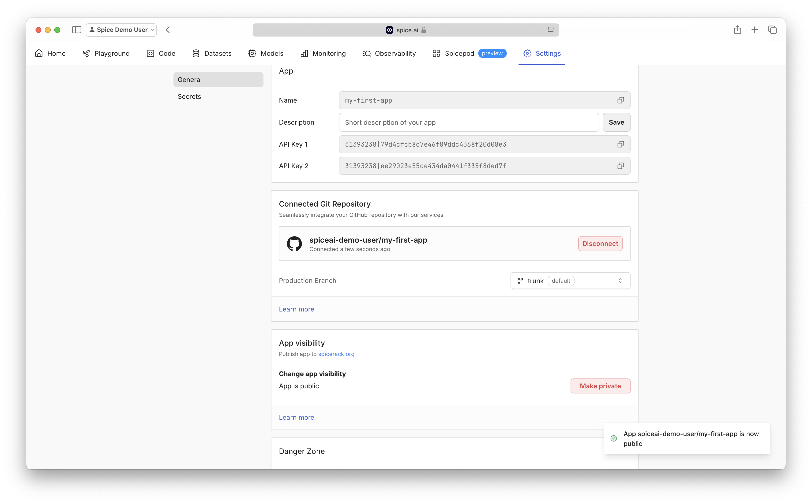Focus the Description input field
The image size is (812, 504).
[469, 122]
